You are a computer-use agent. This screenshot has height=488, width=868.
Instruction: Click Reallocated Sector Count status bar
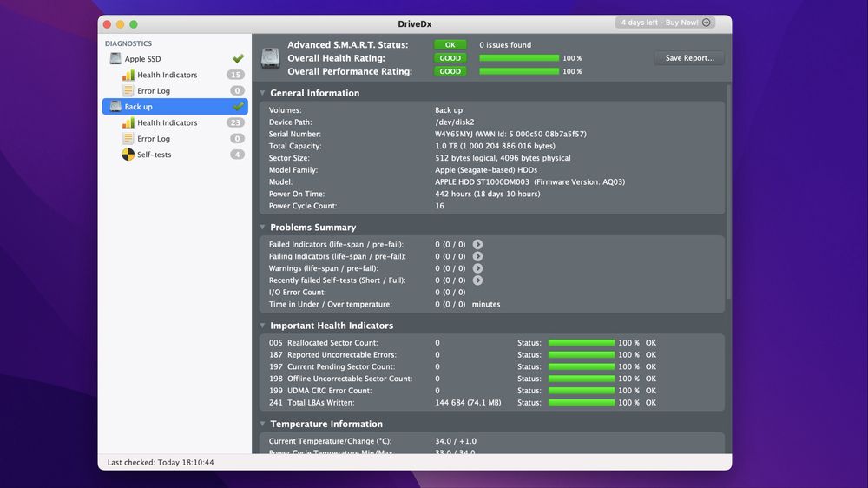[582, 343]
